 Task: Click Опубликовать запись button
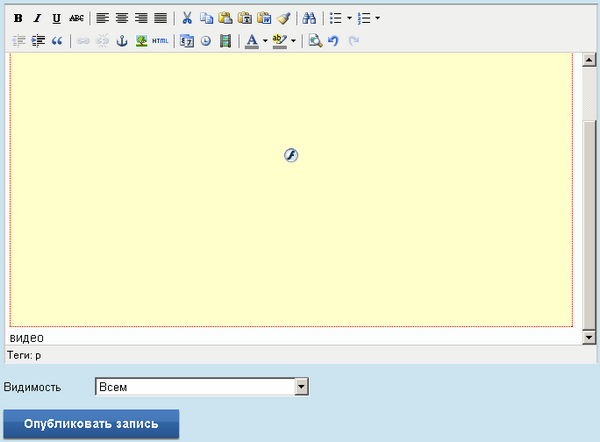[91, 424]
